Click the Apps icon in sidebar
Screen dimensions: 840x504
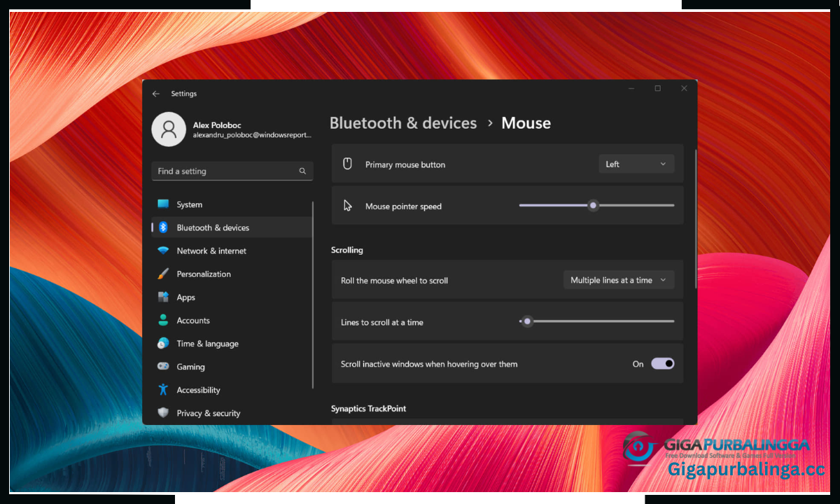(x=163, y=297)
